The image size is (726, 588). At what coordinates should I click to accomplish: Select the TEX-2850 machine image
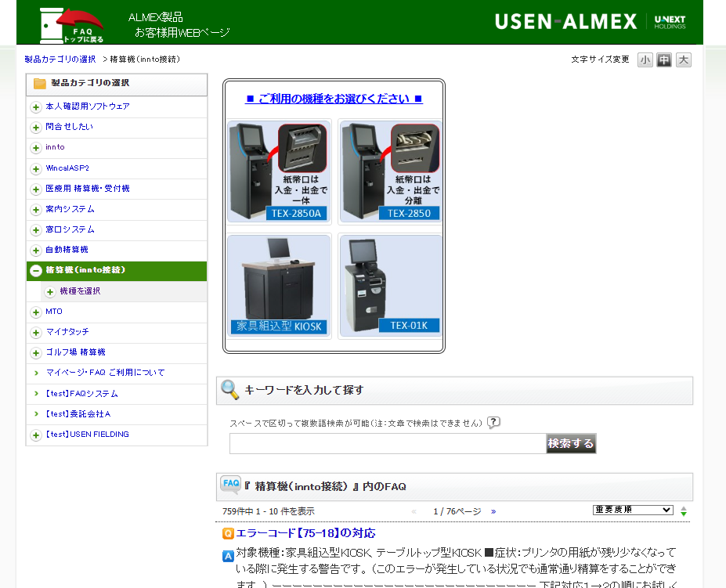click(391, 171)
